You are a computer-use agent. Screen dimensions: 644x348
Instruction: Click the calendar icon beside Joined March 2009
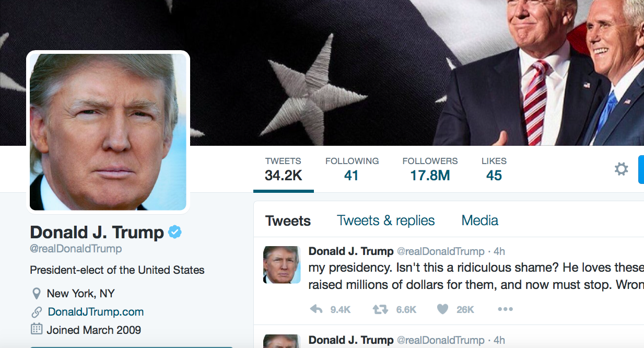[37, 330]
